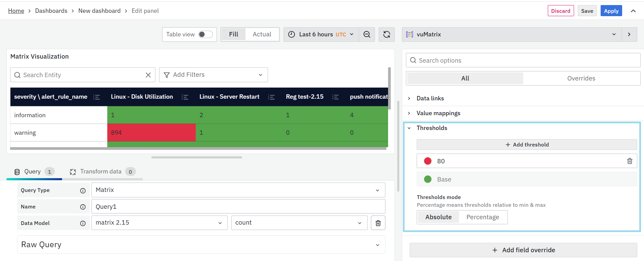
Task: Select Percentage thresholds mode
Action: point(483,217)
